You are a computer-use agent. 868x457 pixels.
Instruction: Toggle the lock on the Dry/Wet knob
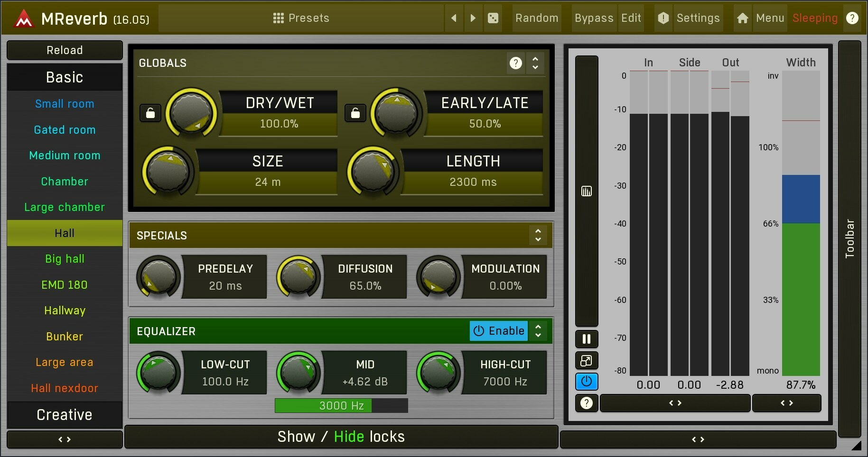tap(150, 113)
